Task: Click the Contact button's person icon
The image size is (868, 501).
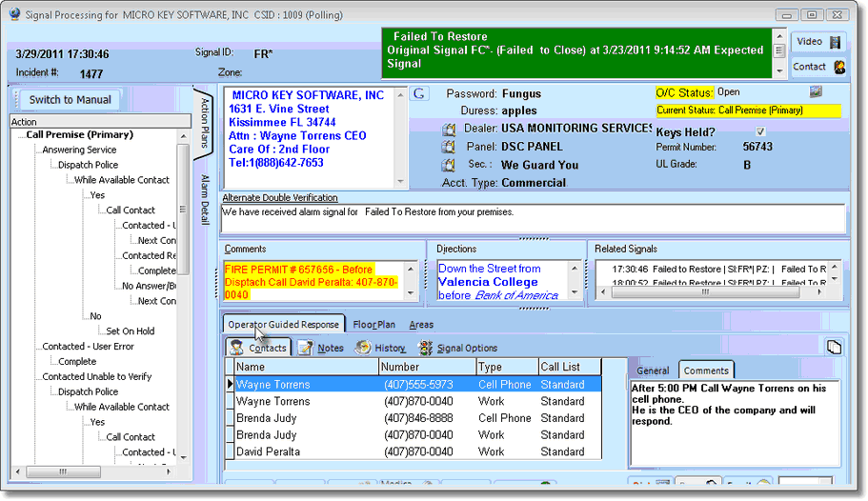Action: pyautogui.click(x=839, y=67)
